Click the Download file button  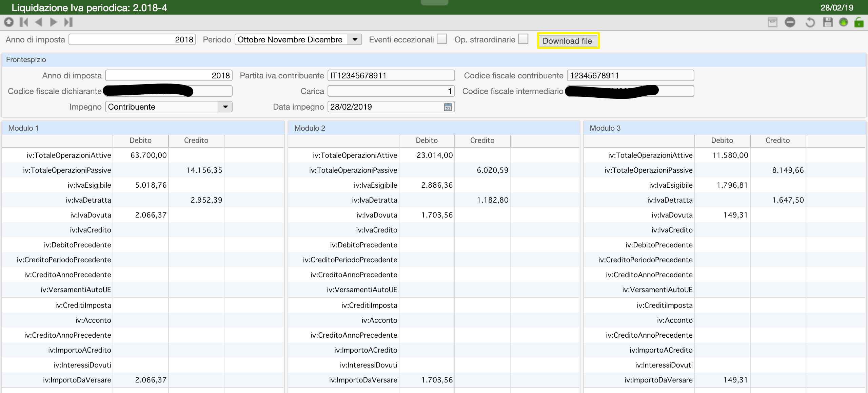tap(567, 41)
